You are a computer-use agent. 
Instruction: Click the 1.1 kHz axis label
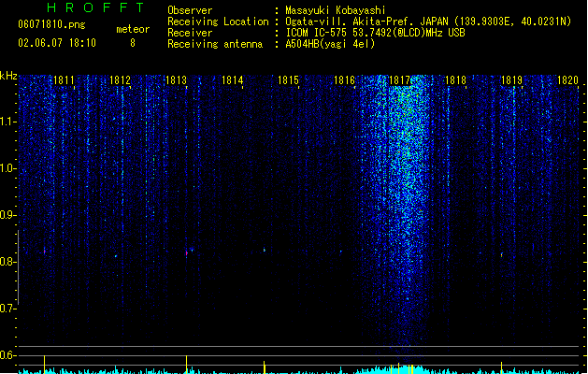pos(7,122)
